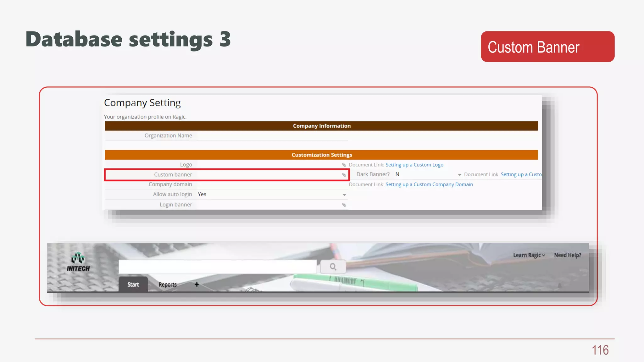Click 'Your organization profile on Ragic.' text
Viewport: 644px width, 362px height.
coord(145,117)
